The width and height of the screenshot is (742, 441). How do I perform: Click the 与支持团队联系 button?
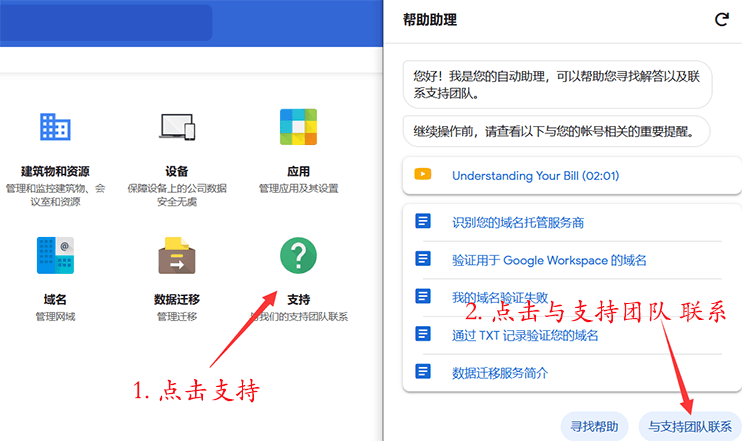click(x=690, y=426)
